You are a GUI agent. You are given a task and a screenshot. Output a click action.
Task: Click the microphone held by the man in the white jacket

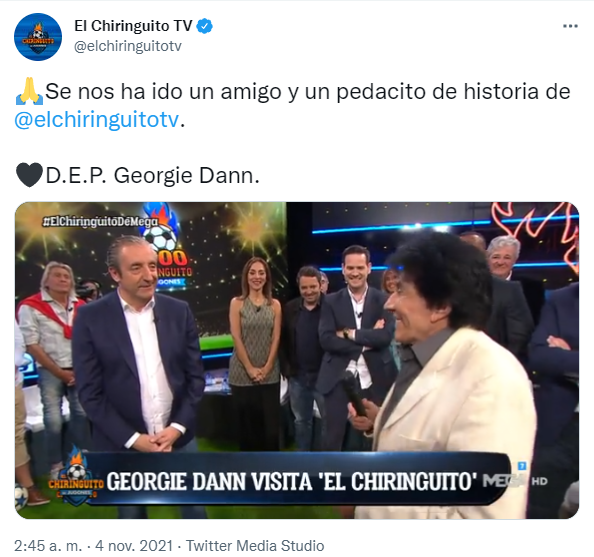click(x=354, y=393)
